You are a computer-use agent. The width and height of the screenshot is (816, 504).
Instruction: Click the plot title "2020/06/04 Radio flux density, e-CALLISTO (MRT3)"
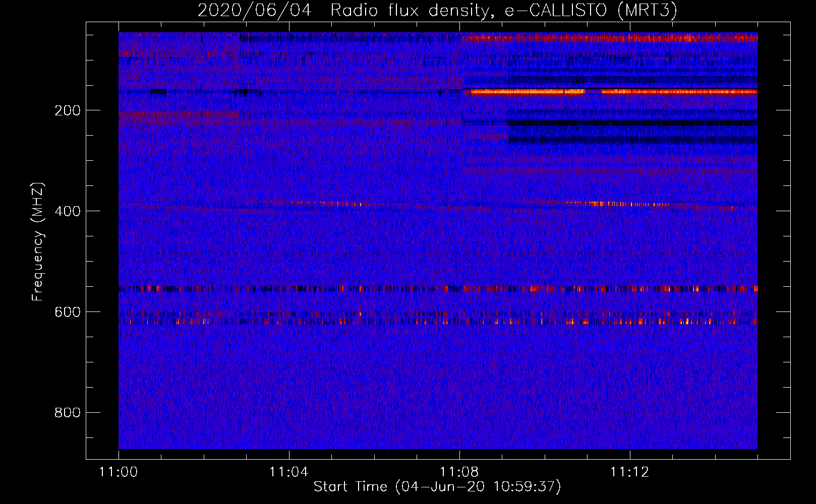click(437, 10)
